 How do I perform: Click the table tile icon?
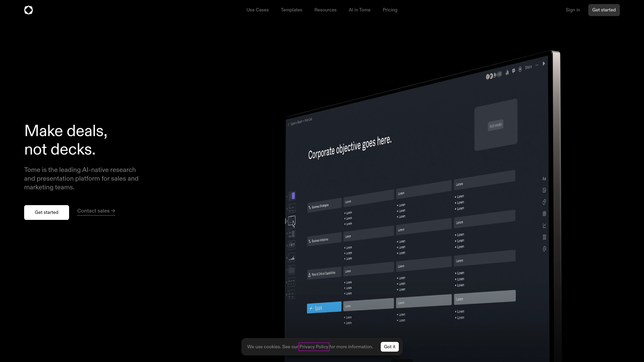point(544,214)
